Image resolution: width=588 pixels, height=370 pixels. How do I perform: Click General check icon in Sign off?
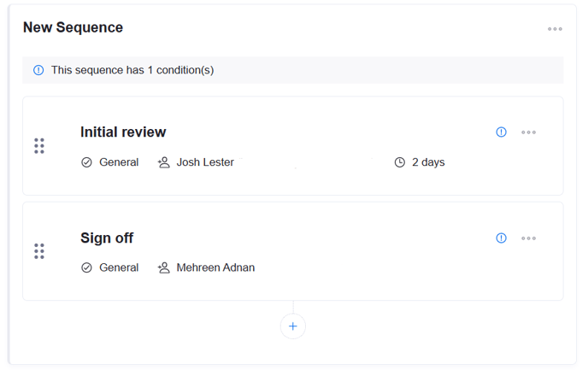[86, 267]
